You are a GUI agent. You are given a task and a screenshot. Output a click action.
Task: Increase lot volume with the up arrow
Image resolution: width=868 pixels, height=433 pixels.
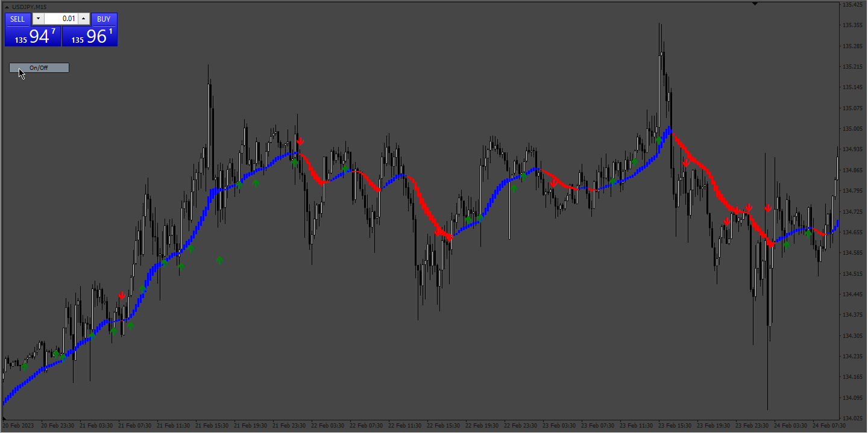pos(84,19)
